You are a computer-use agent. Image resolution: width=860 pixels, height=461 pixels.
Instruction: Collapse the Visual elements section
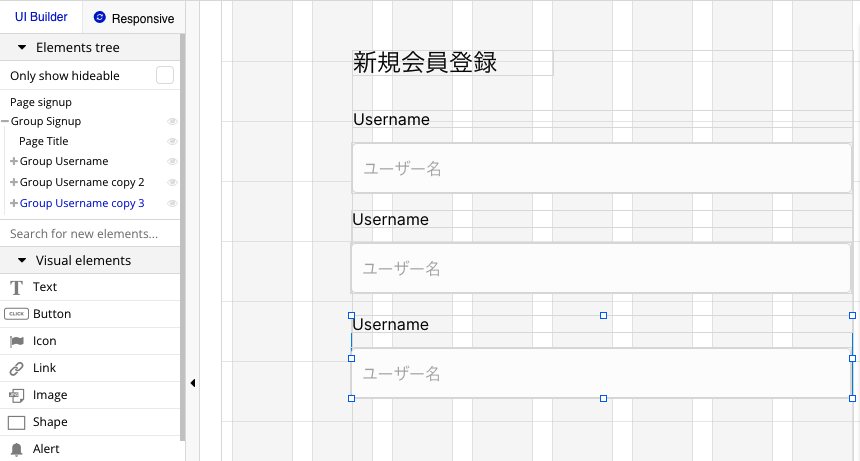coord(22,260)
